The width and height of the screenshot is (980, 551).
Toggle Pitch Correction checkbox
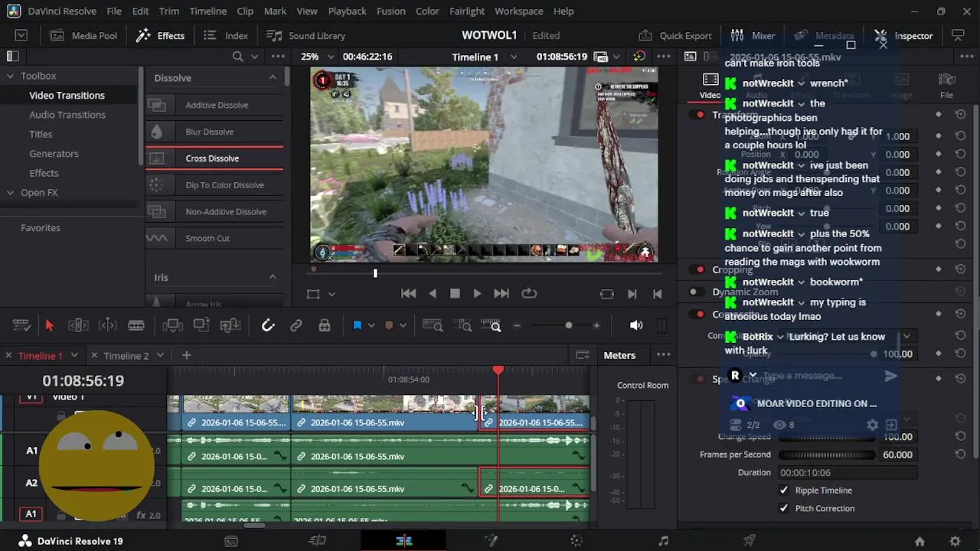pyautogui.click(x=784, y=508)
